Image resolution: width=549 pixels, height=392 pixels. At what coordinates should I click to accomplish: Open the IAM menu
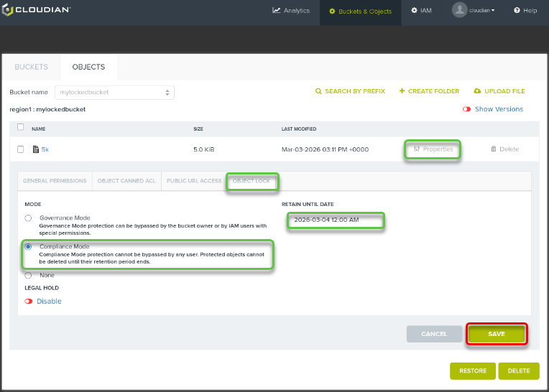pyautogui.click(x=421, y=11)
